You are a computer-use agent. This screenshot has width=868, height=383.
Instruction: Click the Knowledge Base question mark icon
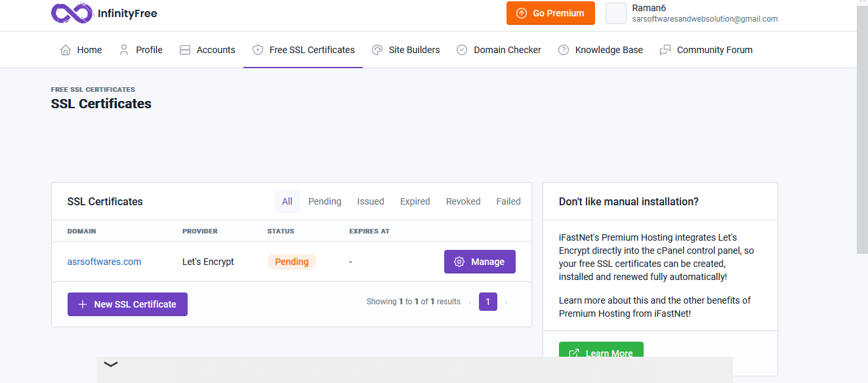pos(564,50)
